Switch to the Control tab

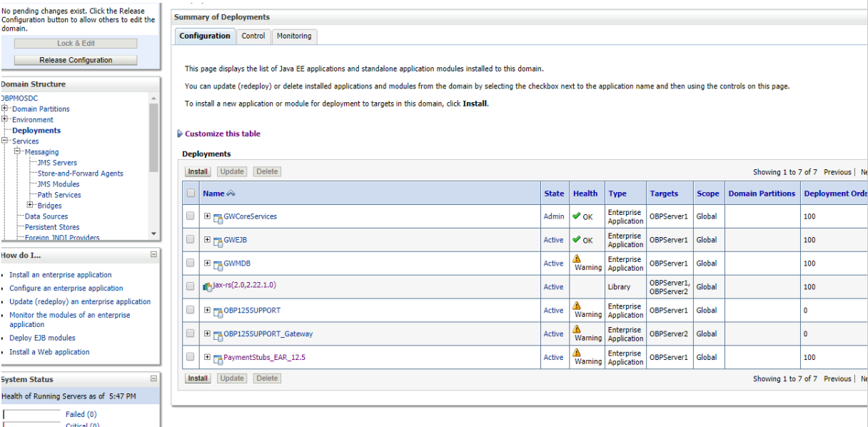(x=253, y=36)
